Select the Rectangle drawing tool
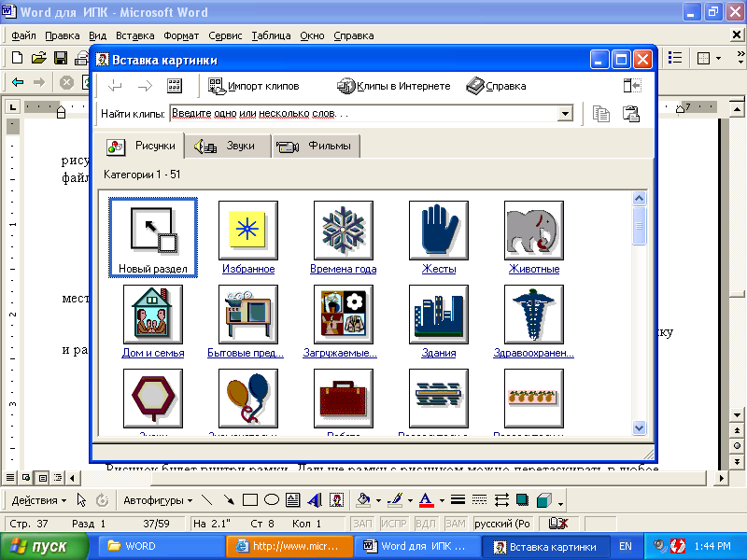 point(250,500)
